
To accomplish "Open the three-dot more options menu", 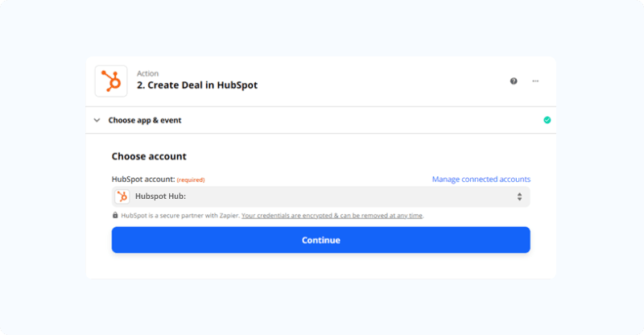I will (x=535, y=81).
